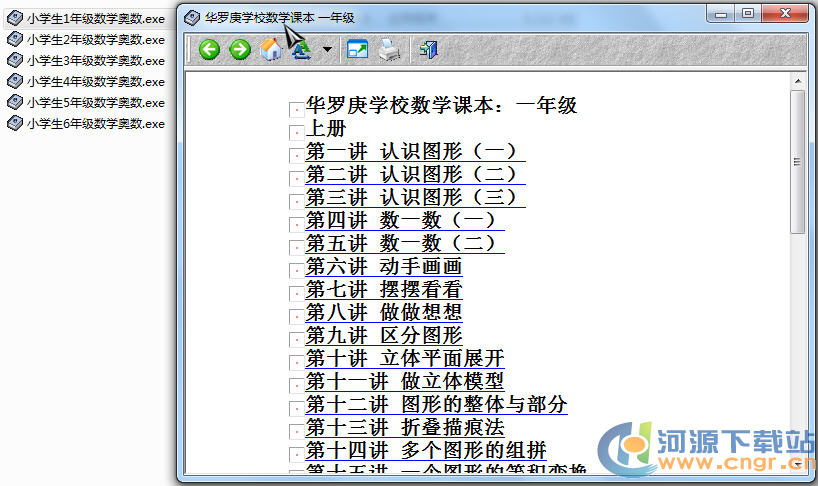Open 第四讲 数一数（一） link
The width and height of the screenshot is (818, 486).
click(405, 220)
